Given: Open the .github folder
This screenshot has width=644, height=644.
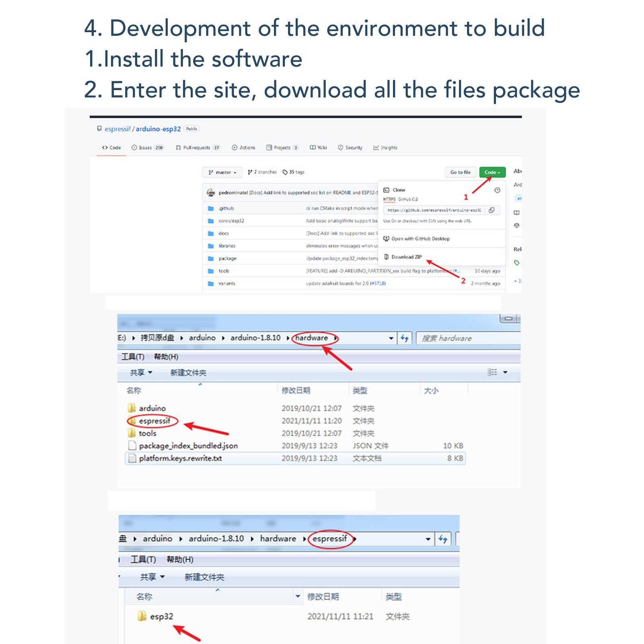Looking at the screenshot, I should pyautogui.click(x=226, y=208).
